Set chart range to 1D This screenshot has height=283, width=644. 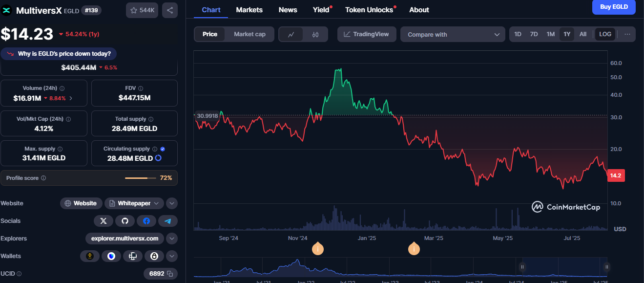pyautogui.click(x=518, y=34)
